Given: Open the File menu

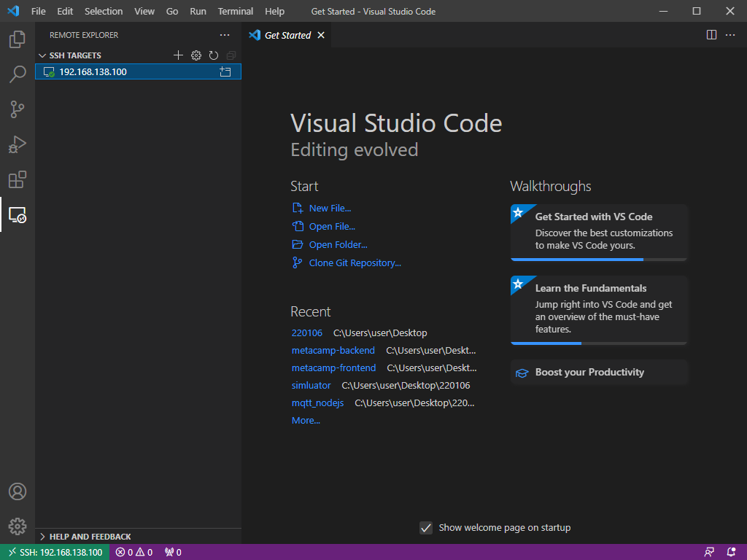Looking at the screenshot, I should click(x=39, y=11).
